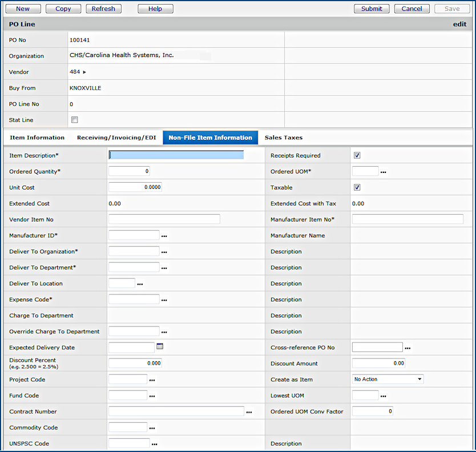Image resolution: width=476 pixels, height=452 pixels.
Task: Select the Receiving/Invoicing/EDI tab
Action: click(x=116, y=138)
